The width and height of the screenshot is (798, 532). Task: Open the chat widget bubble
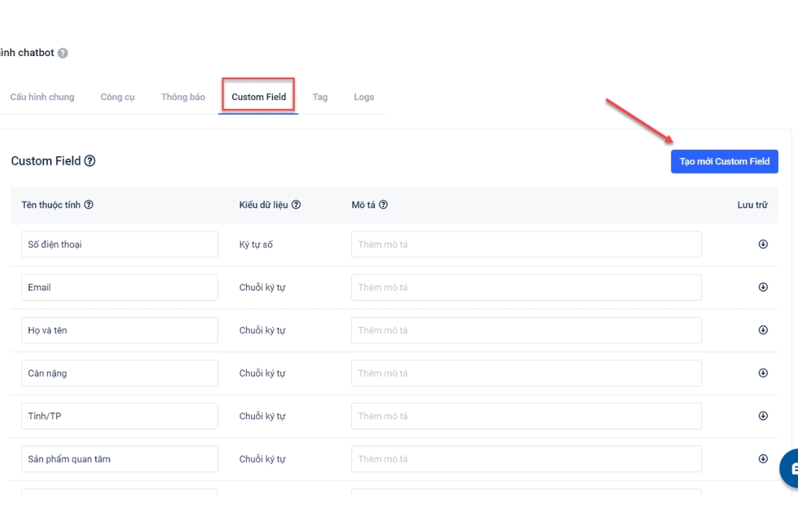pos(789,468)
